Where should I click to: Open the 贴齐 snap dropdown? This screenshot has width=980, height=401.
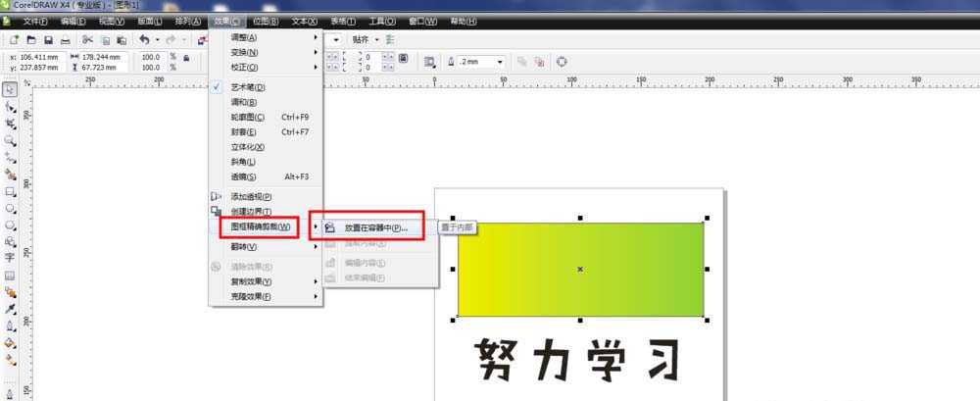pos(365,40)
